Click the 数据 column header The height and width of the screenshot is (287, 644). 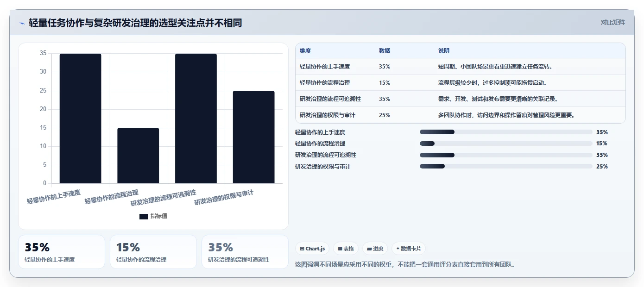(385, 51)
